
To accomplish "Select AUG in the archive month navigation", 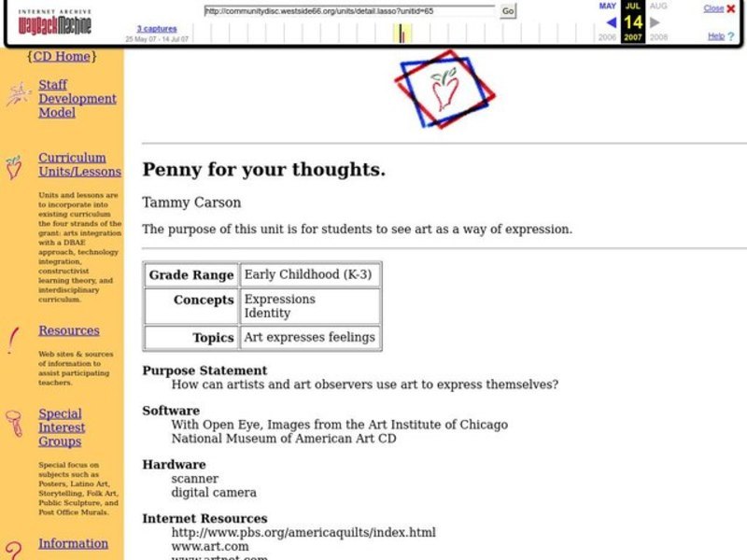I will tap(658, 7).
